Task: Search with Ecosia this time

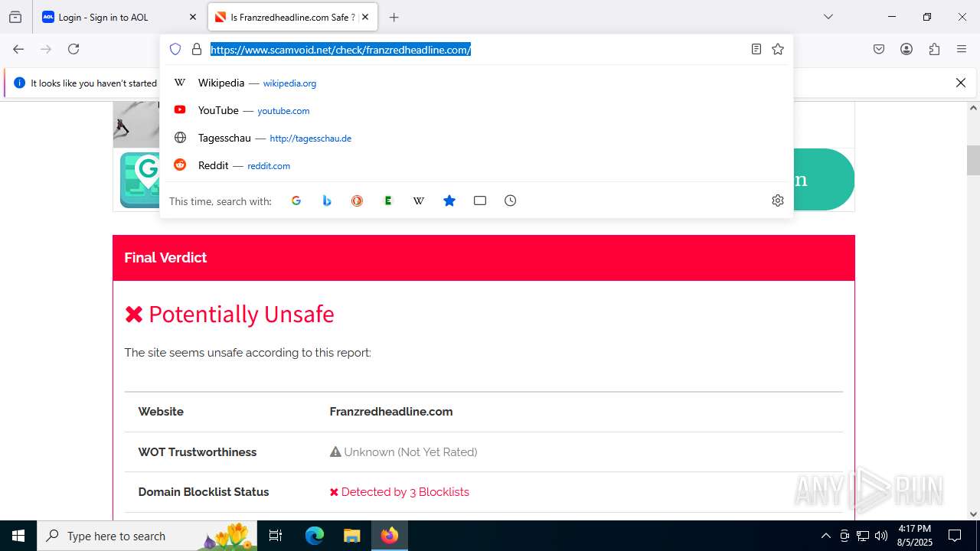Action: [x=388, y=201]
